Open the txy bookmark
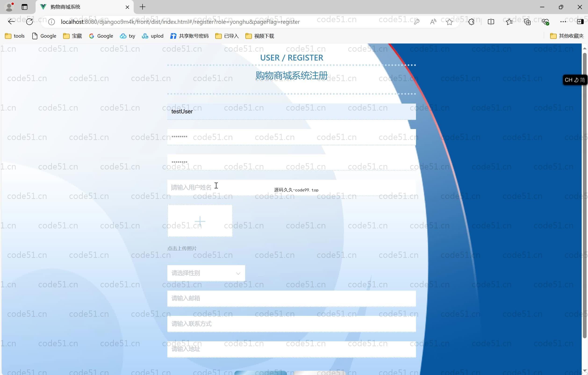 pyautogui.click(x=127, y=36)
